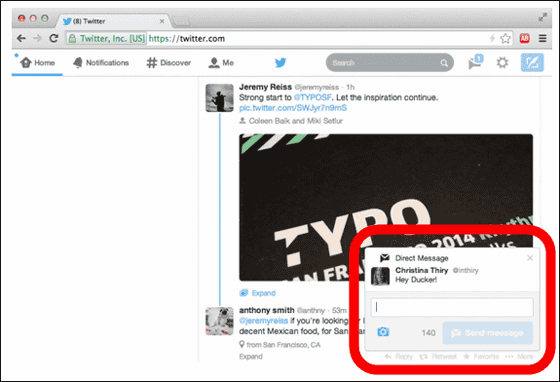Open a new browser tab

pyautogui.click(x=181, y=21)
